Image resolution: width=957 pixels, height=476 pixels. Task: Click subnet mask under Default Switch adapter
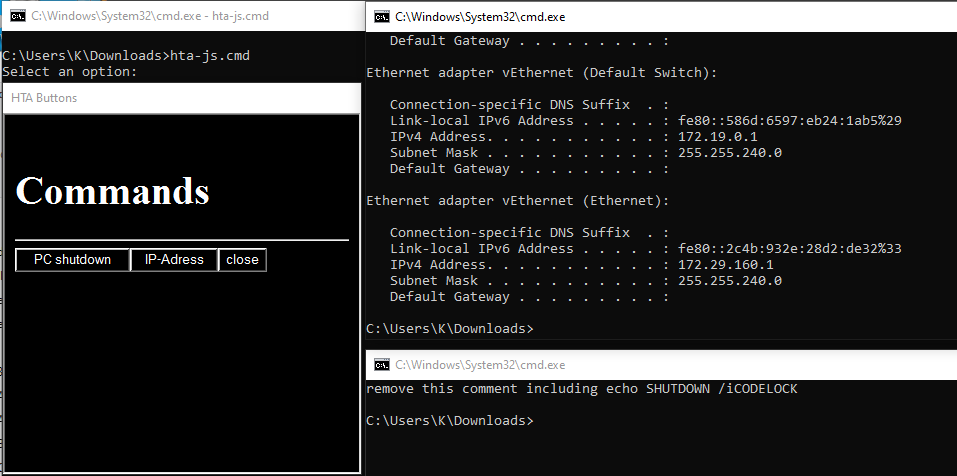pos(730,153)
